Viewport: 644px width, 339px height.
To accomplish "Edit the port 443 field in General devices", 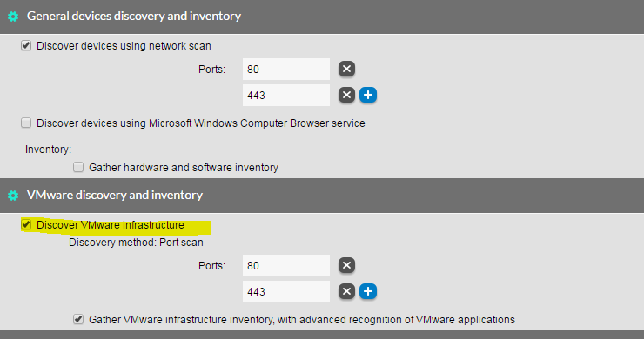I will pyautogui.click(x=286, y=96).
